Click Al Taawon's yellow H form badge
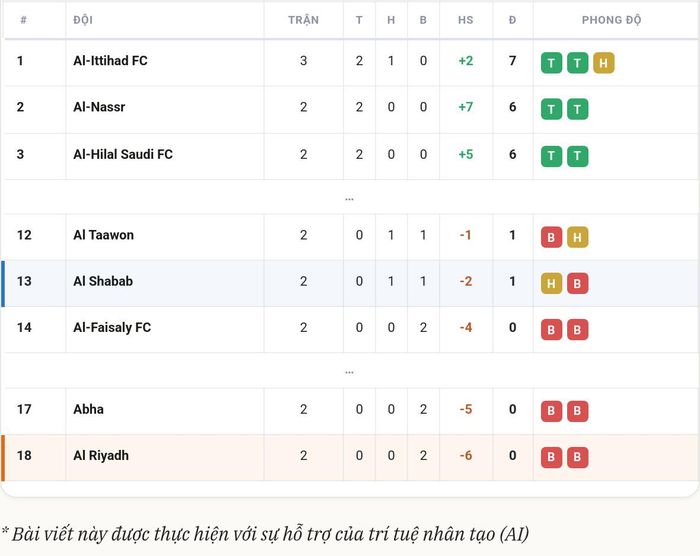 point(578,237)
